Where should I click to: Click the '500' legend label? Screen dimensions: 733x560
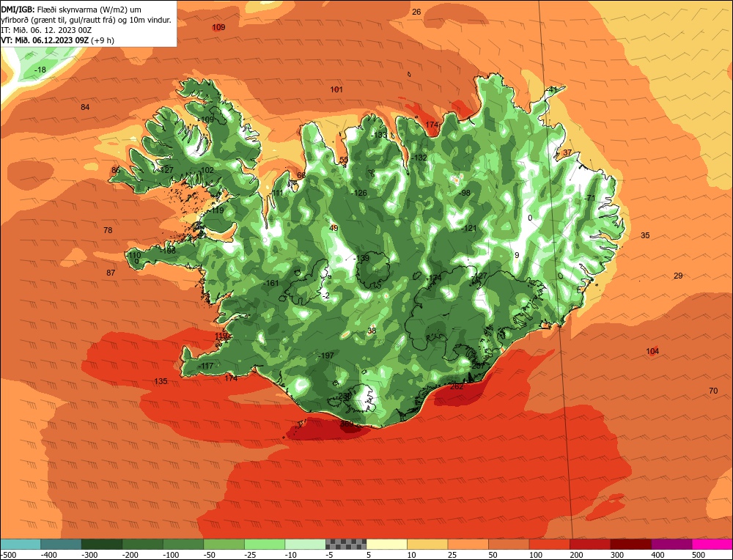tap(699, 555)
